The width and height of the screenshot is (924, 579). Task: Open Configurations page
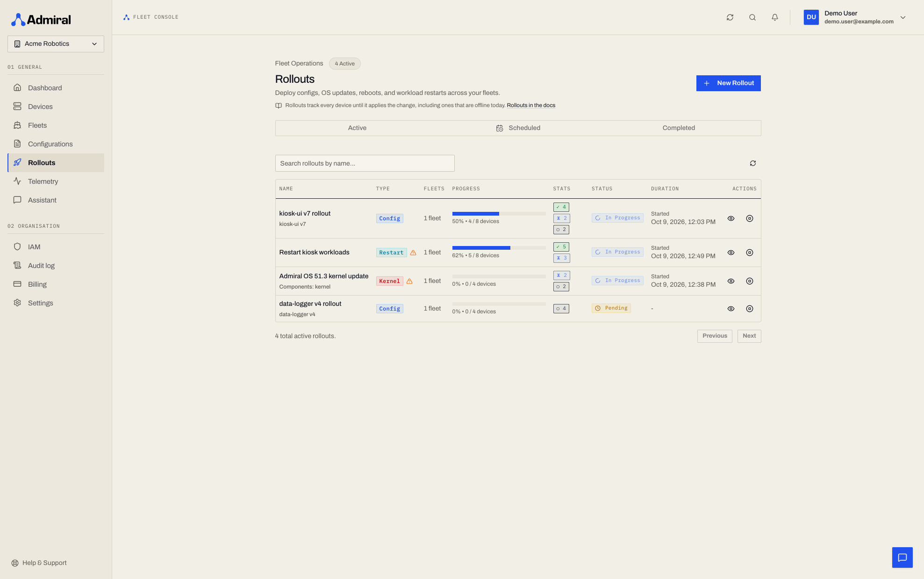[56, 144]
